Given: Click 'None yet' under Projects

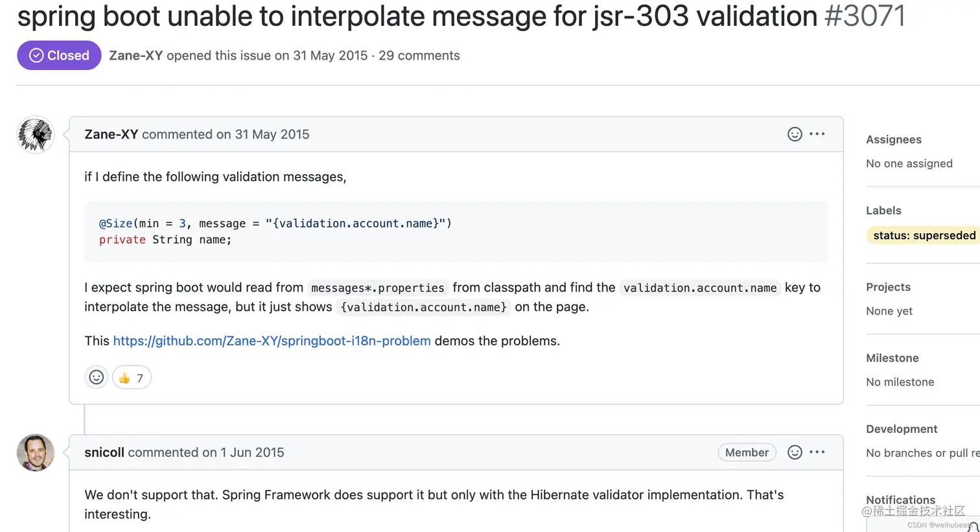Looking at the screenshot, I should [x=889, y=311].
